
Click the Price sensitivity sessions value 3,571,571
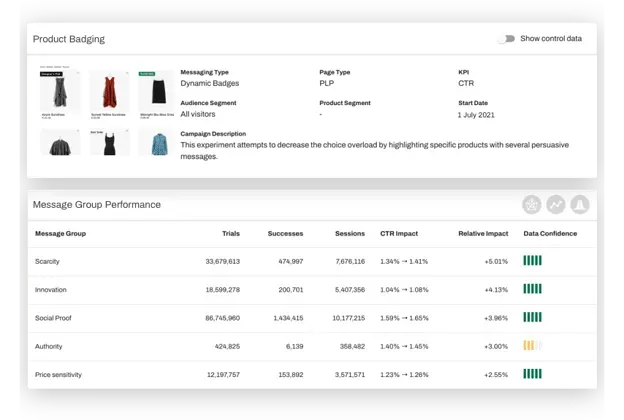350,375
